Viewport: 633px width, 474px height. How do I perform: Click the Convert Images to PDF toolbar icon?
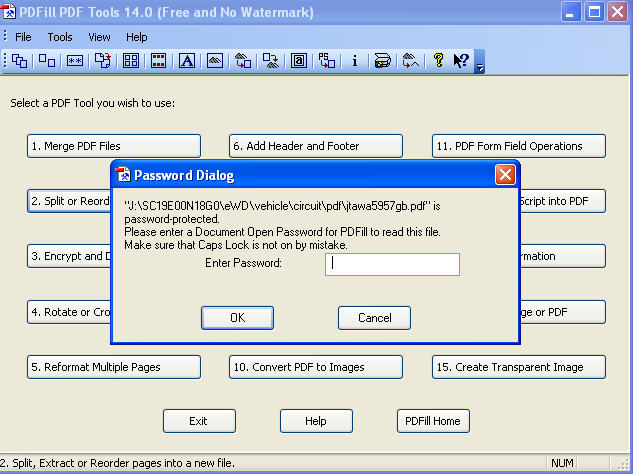point(243,61)
